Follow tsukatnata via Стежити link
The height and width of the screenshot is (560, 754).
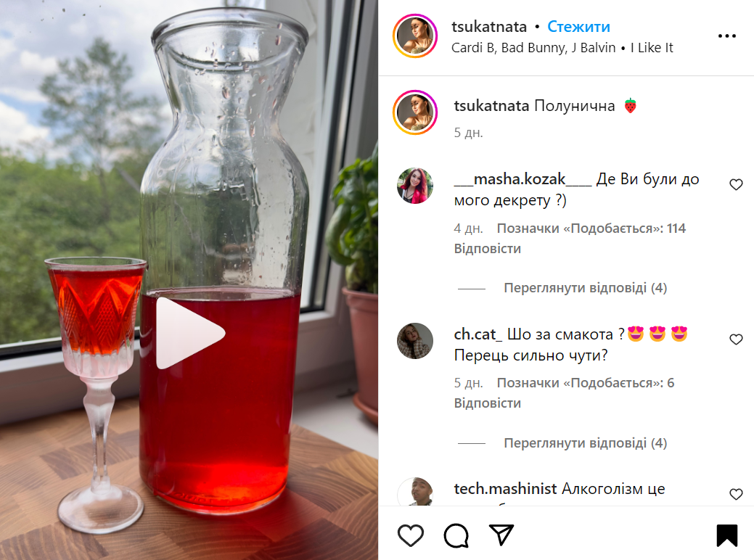(x=578, y=27)
